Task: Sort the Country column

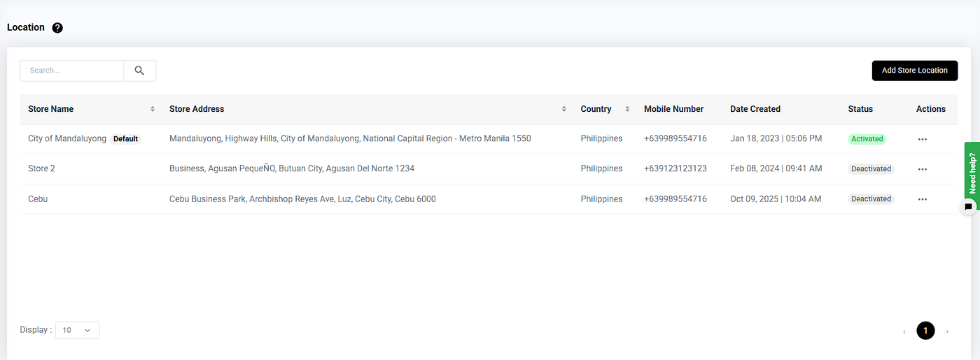Action: tap(627, 109)
